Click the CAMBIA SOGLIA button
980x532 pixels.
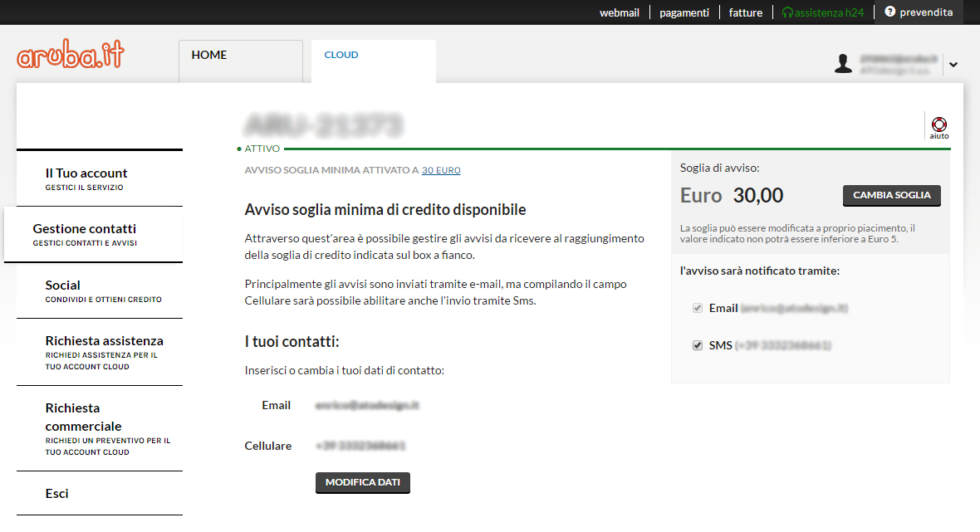tap(892, 195)
